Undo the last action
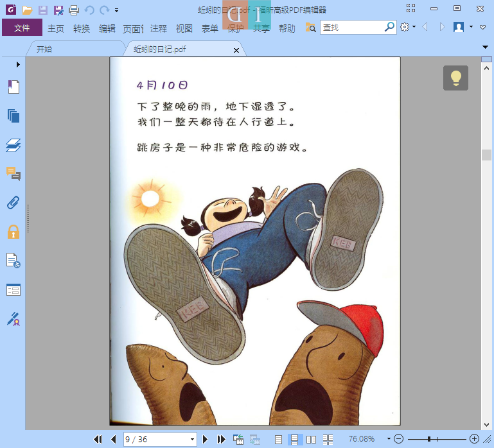The height and width of the screenshot is (448, 494). (x=89, y=10)
